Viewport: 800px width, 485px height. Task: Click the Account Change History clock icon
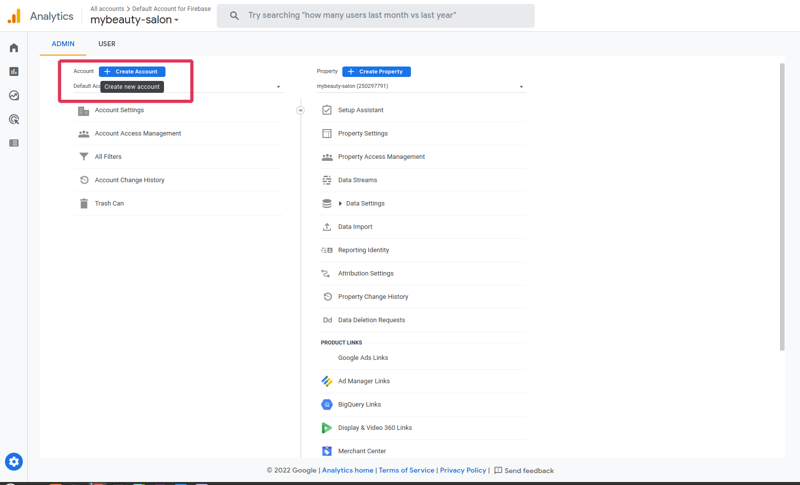tap(84, 180)
